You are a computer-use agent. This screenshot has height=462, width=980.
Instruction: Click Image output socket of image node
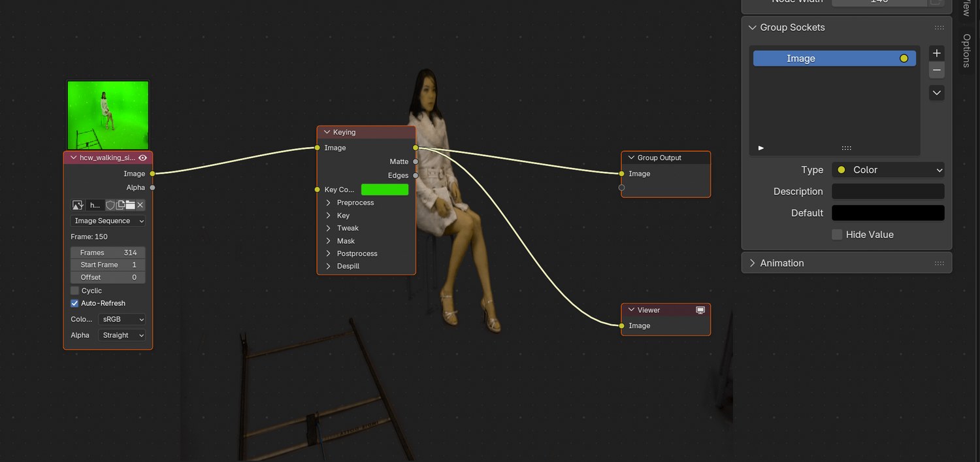152,174
